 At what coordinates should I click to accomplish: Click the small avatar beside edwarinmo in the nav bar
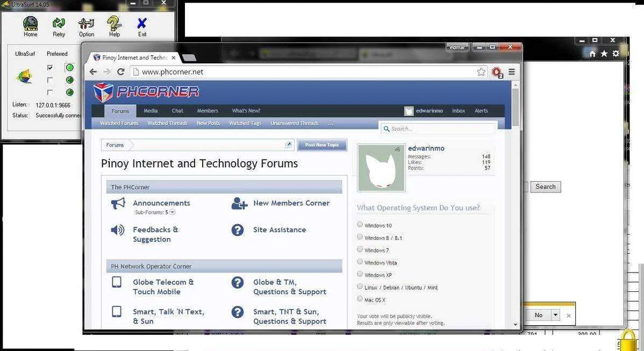pyautogui.click(x=409, y=111)
